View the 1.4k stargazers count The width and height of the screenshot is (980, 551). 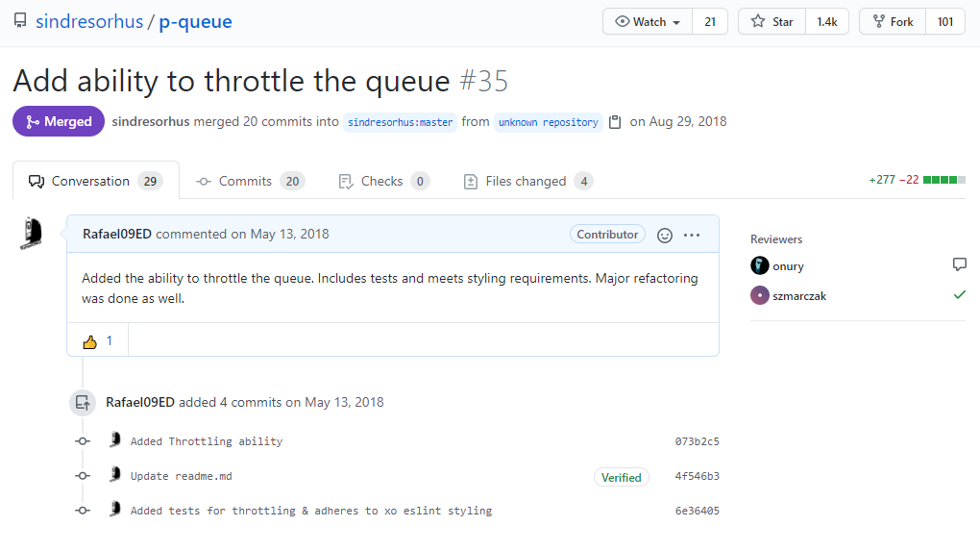pos(826,22)
